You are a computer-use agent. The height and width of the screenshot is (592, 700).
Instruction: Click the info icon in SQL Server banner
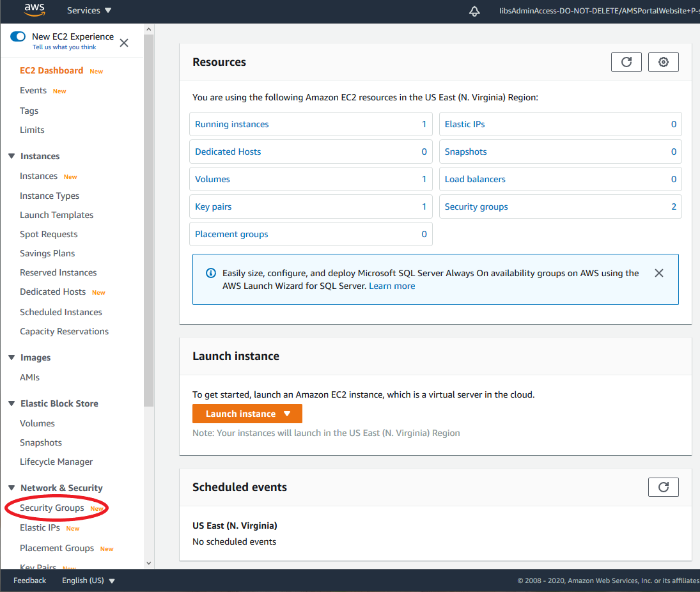click(210, 273)
